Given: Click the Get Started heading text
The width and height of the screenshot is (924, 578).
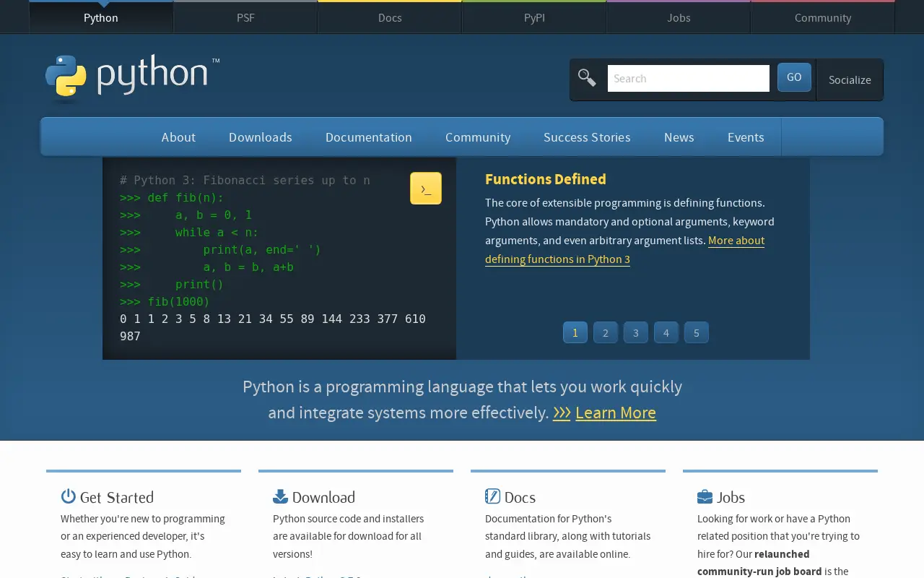Looking at the screenshot, I should pos(117,497).
